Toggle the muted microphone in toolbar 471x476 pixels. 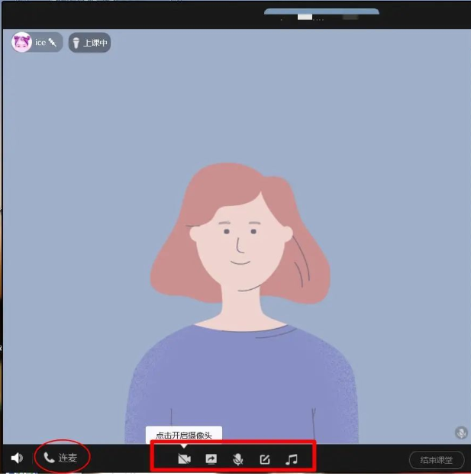coord(237,459)
